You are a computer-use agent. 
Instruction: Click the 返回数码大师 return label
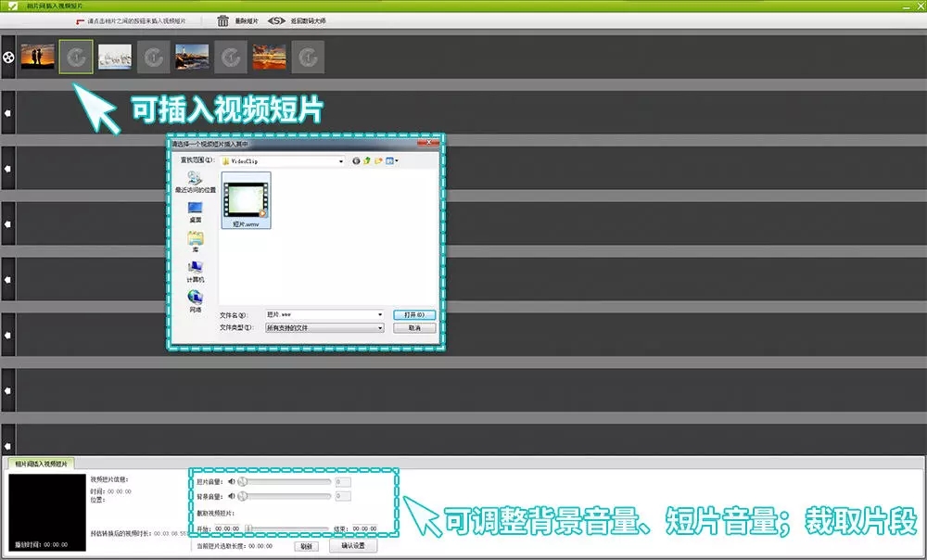(308, 20)
